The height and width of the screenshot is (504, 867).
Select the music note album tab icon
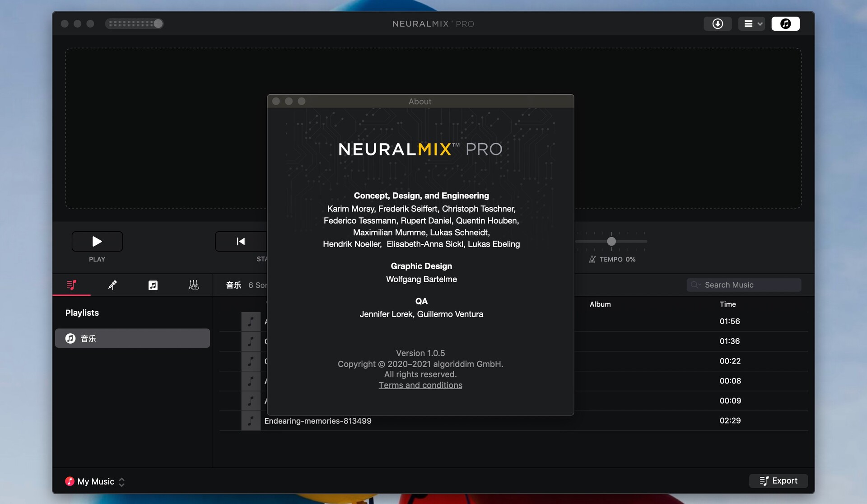[x=153, y=285]
